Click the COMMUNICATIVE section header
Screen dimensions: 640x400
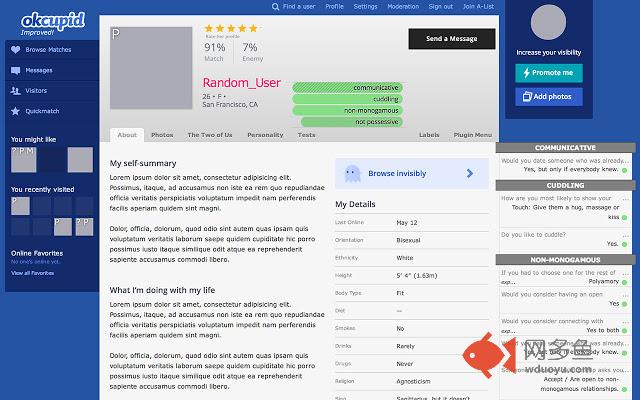pyautogui.click(x=565, y=148)
